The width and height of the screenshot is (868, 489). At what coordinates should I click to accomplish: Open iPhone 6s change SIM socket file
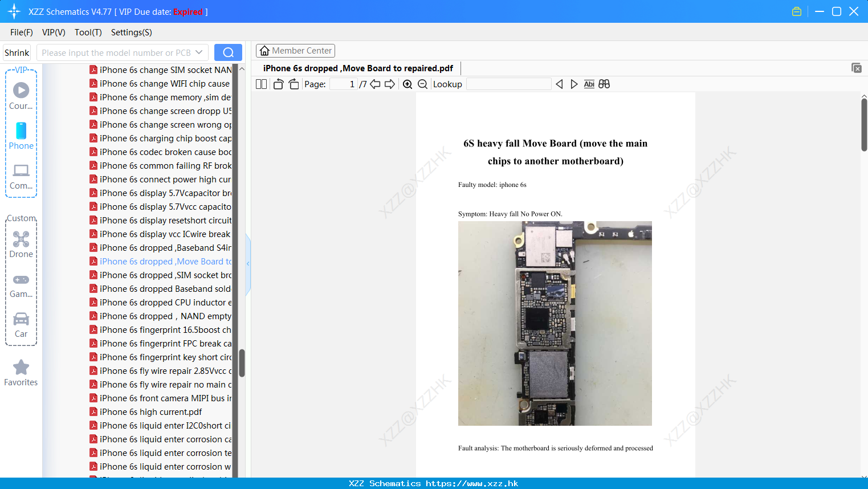(x=160, y=70)
